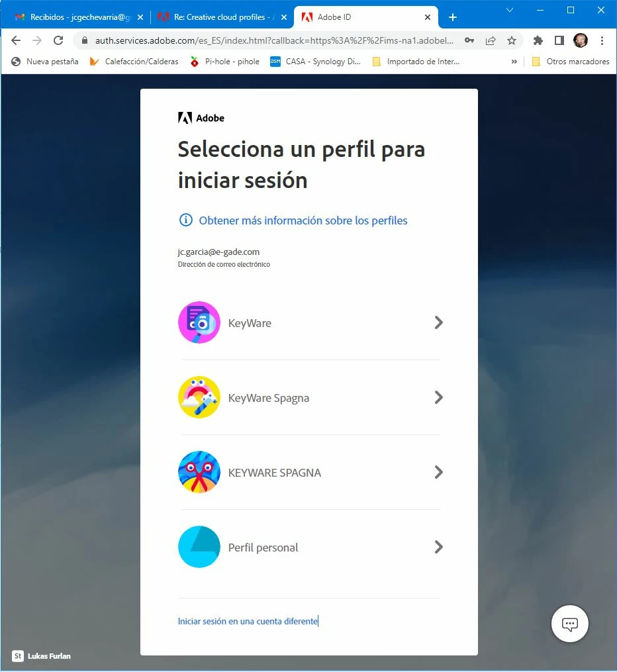Click chevron beside Perfil personal
This screenshot has height=672, width=617.
tap(438, 547)
